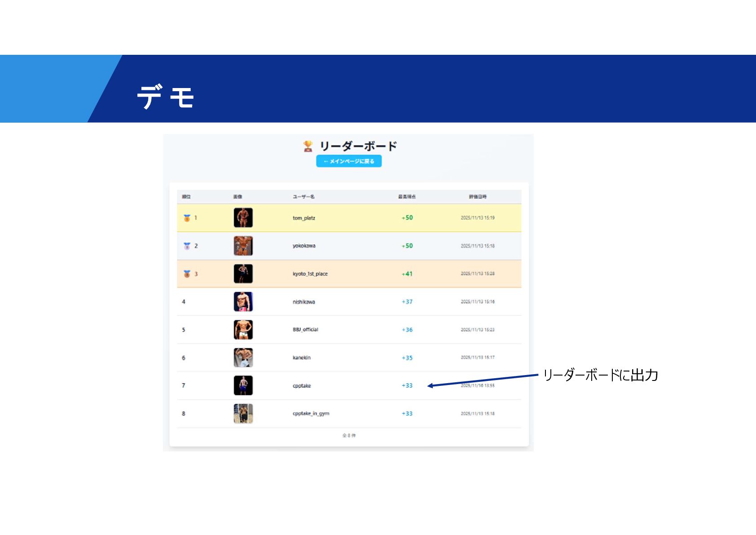Click the リーダーボードに出力 annotation label
The width and height of the screenshot is (756, 535).
coord(601,375)
